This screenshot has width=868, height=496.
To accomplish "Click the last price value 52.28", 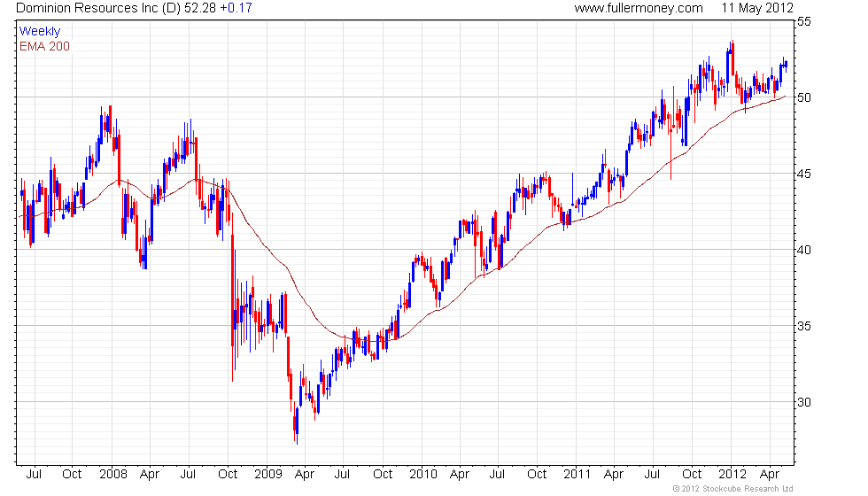I will tap(200, 8).
